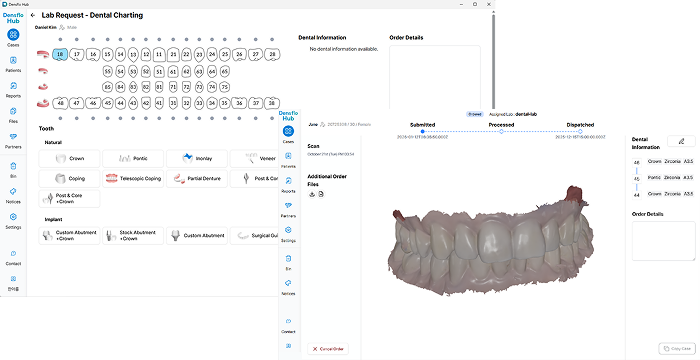Click the document icon under Additional Order Files
Screen dimensions: 700x360
321,194
